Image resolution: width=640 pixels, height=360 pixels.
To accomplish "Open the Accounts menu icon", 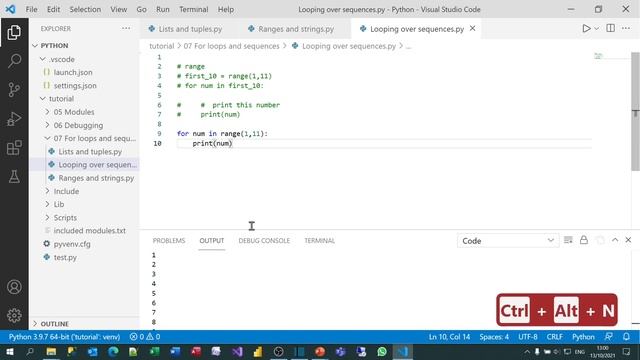I will coord(14,287).
